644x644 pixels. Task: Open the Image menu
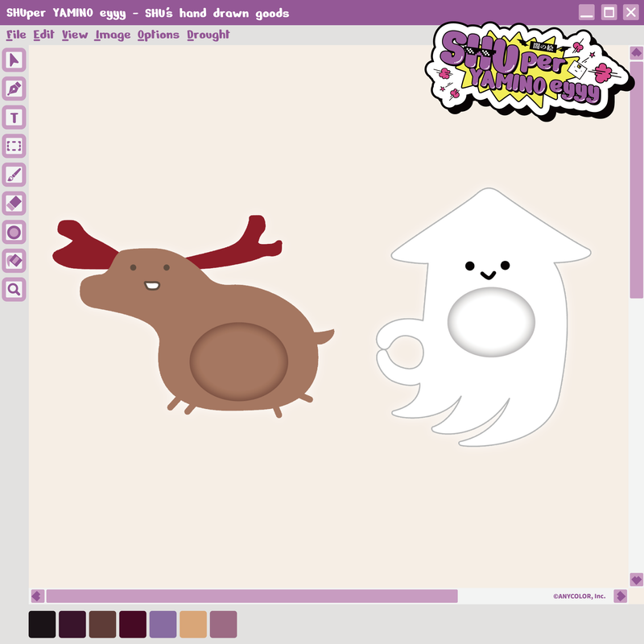click(x=111, y=35)
